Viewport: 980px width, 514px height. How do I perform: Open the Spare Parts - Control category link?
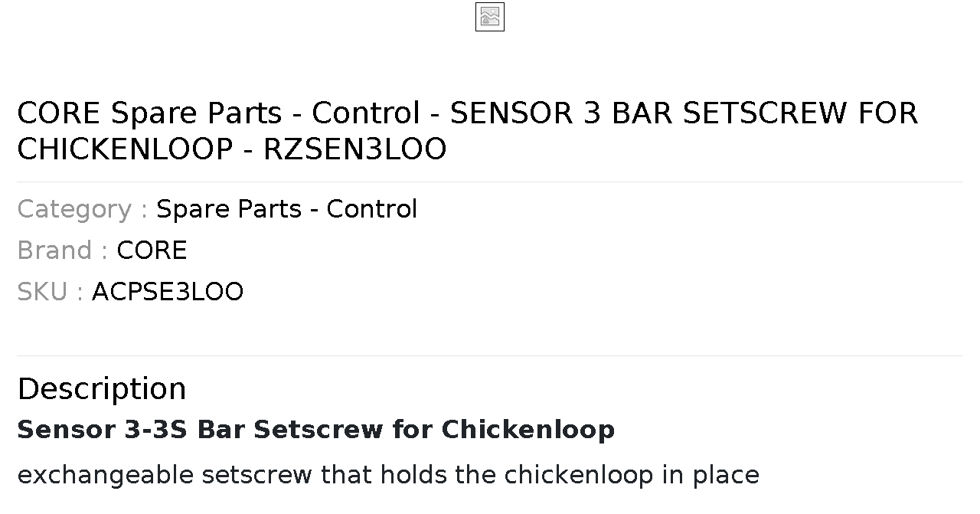coord(286,209)
